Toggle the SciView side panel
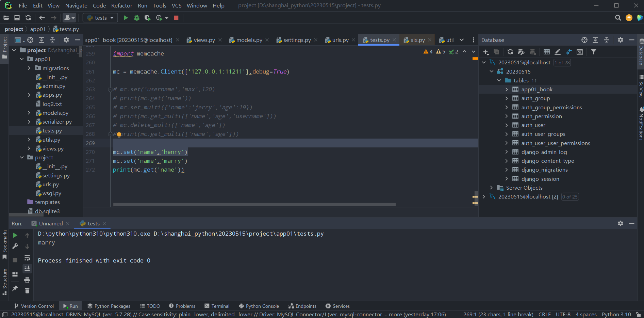Screen dimensions: 644x318 [641, 86]
